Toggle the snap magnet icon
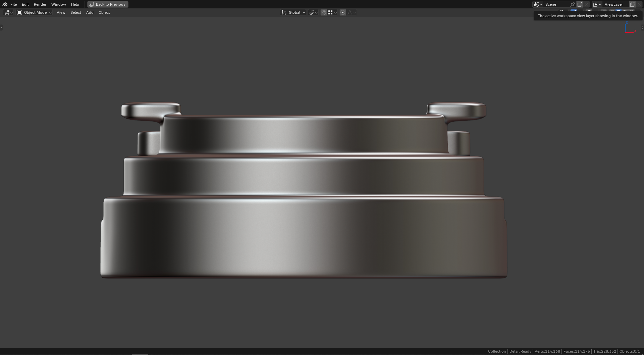 coord(324,12)
